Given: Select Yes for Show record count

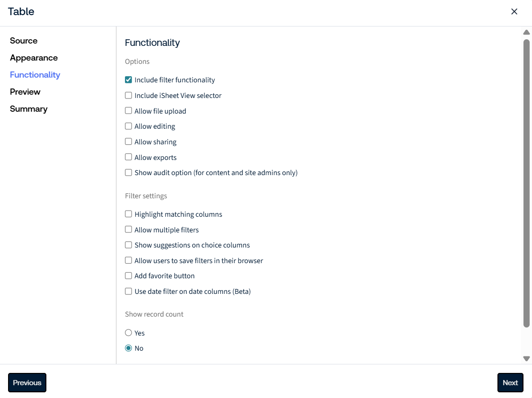Looking at the screenshot, I should point(128,333).
